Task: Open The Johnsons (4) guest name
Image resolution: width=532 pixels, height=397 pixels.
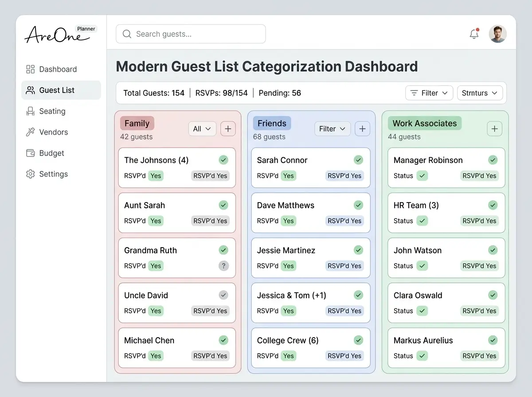Action: click(156, 160)
